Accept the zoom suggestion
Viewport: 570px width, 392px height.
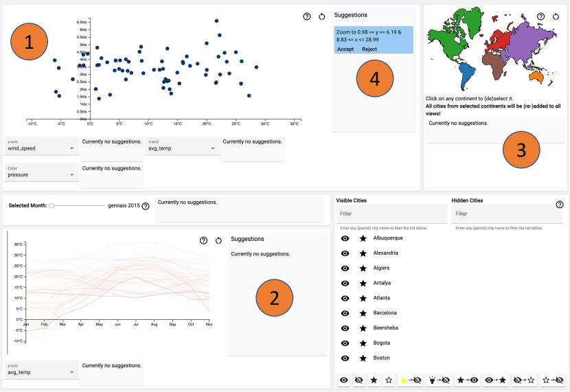345,49
